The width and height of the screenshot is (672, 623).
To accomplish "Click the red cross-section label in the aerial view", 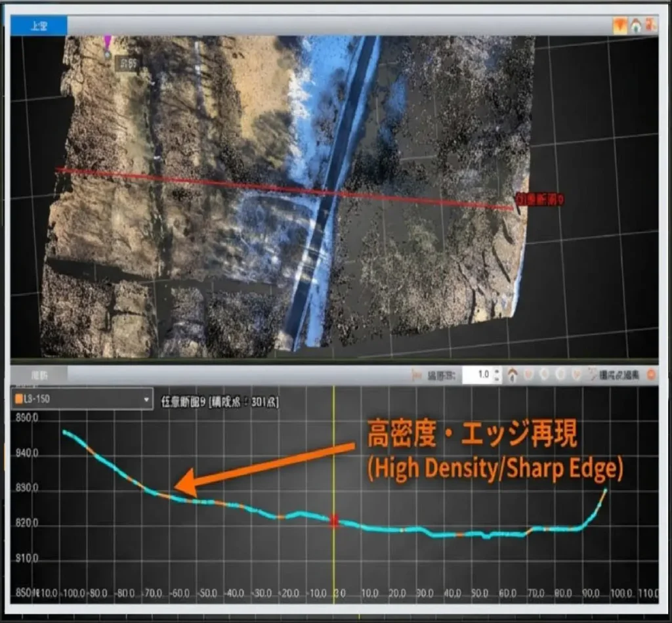I will (540, 200).
